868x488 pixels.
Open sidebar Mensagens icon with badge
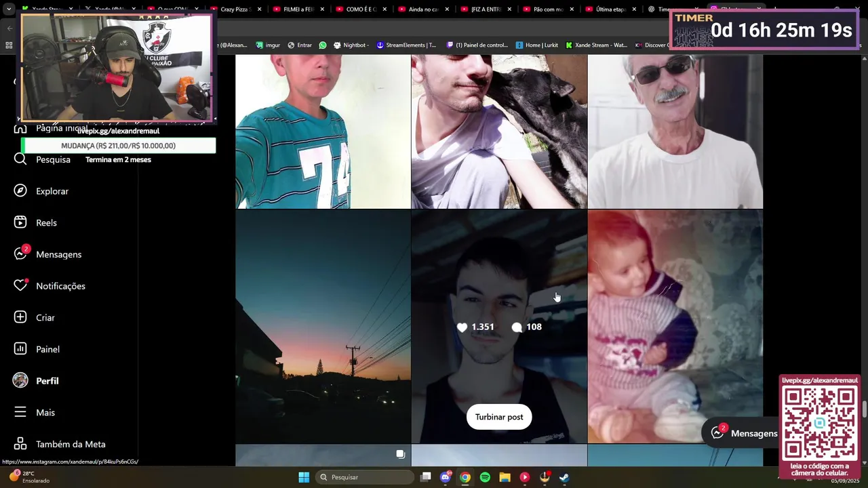20,254
